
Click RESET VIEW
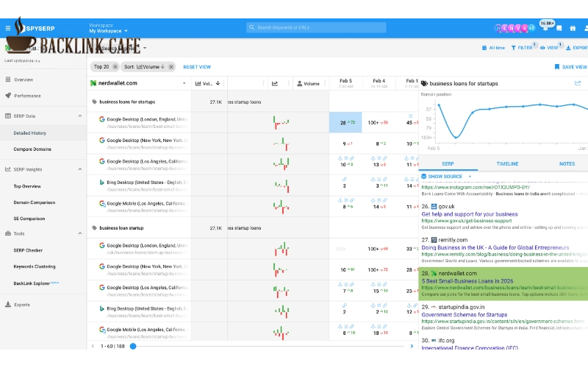(x=197, y=67)
